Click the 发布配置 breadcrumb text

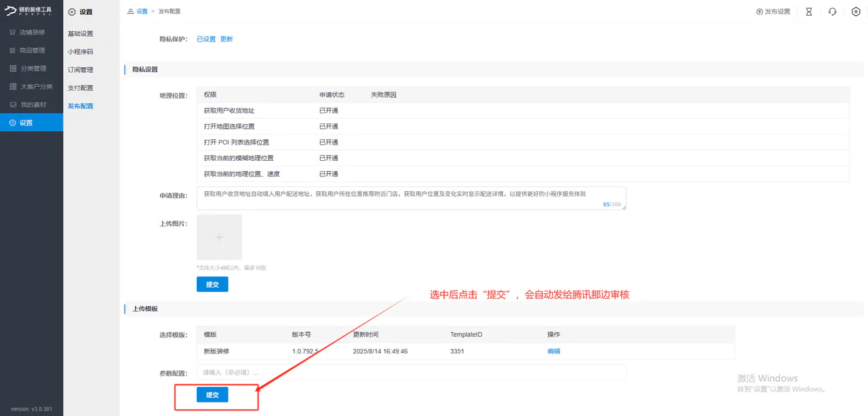[170, 12]
